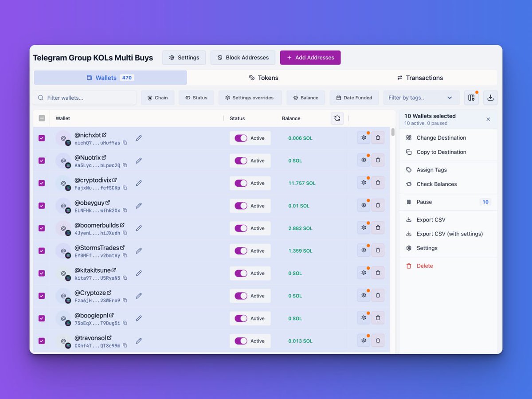Copy the Aa5Lyc...bLpwc2Q address
This screenshot has width=532, height=399.
click(125, 165)
